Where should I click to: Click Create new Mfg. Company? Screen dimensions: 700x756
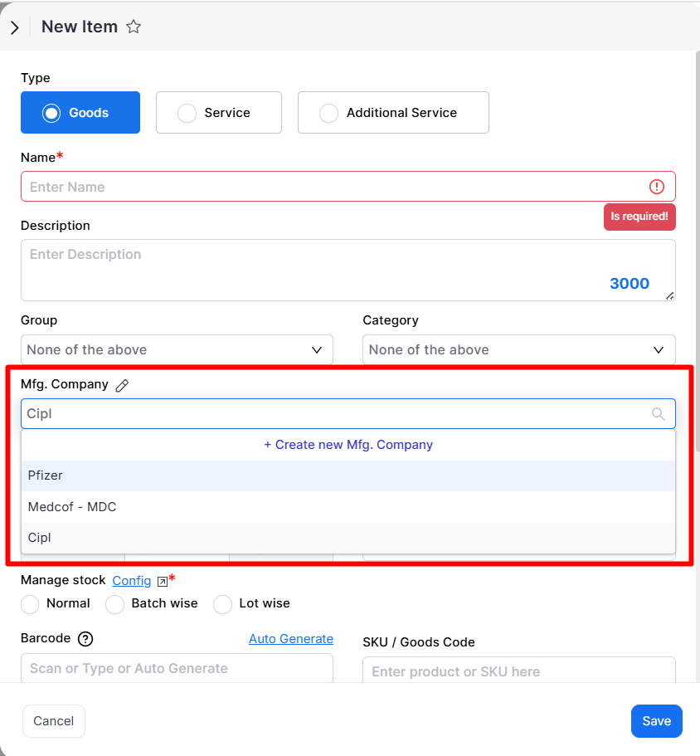pos(348,445)
